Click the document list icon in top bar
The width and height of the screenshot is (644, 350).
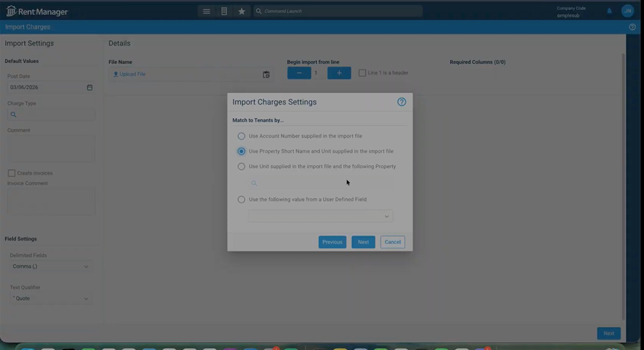224,11
